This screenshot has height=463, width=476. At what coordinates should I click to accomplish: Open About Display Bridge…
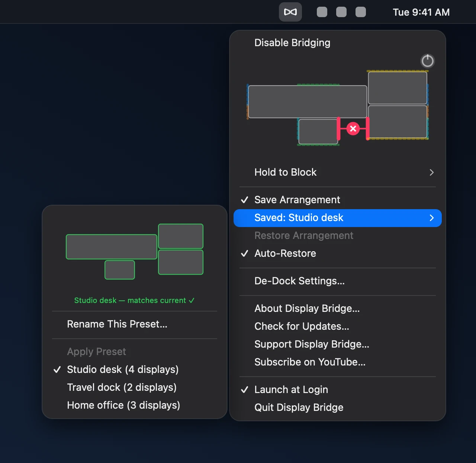click(338, 309)
